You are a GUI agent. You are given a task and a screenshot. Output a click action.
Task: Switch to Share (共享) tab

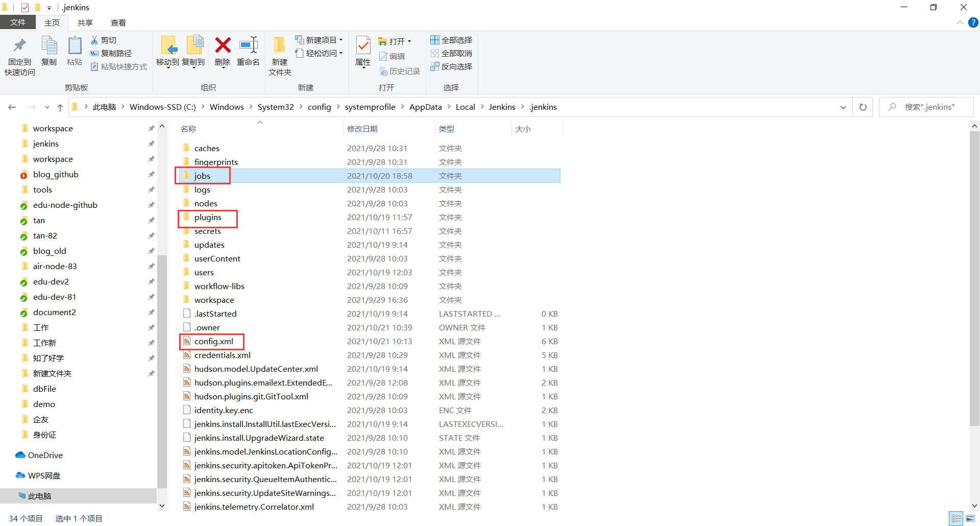tap(85, 22)
